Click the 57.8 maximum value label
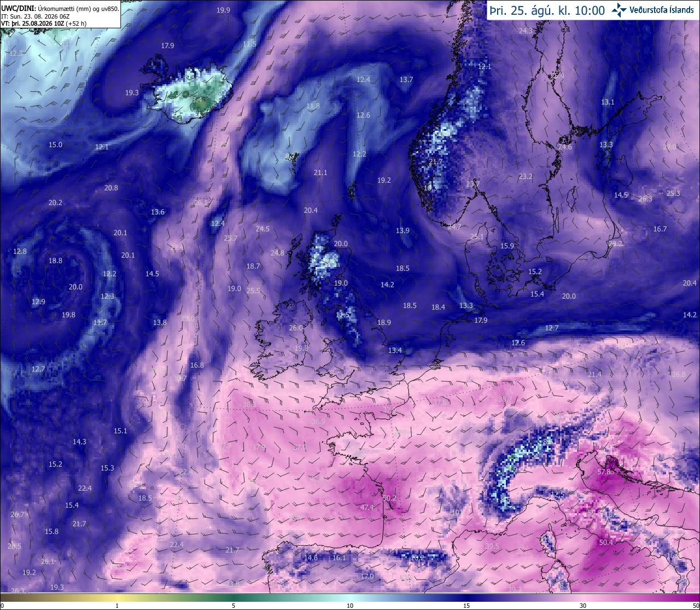The height and width of the screenshot is (610, 700). pyautogui.click(x=604, y=472)
